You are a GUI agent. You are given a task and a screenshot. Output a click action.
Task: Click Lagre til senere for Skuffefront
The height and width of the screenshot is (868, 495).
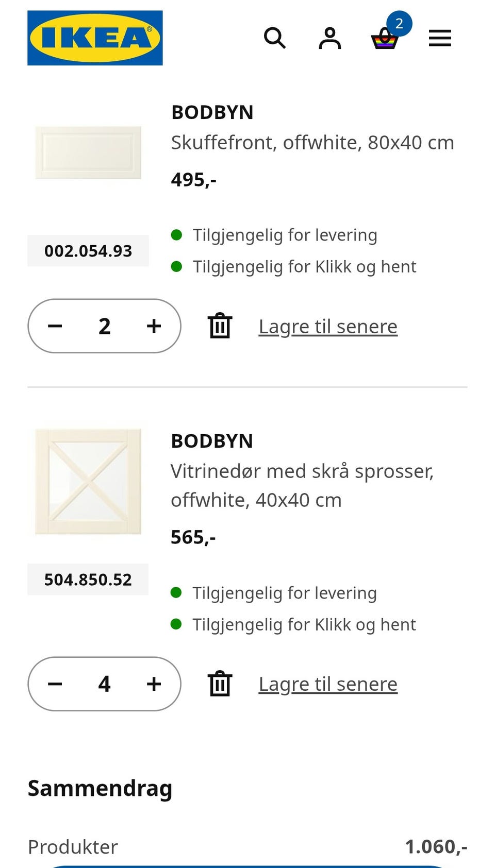pos(328,327)
